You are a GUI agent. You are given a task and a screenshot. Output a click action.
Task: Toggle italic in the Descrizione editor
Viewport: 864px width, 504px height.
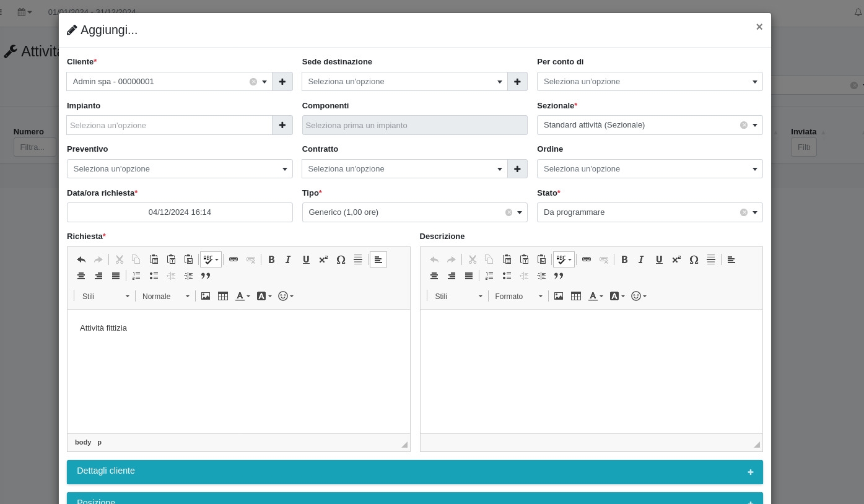point(642,259)
